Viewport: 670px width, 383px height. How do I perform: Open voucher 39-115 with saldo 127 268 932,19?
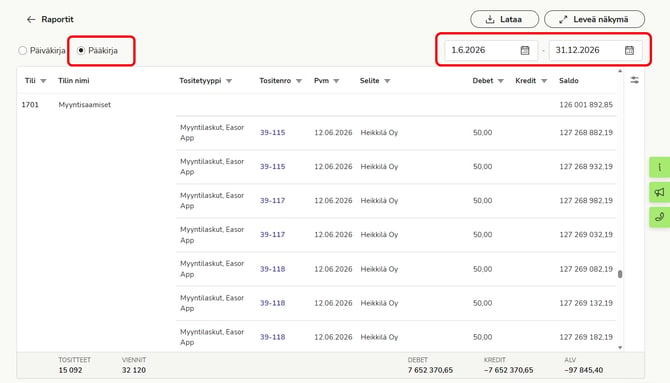pyautogui.click(x=273, y=167)
